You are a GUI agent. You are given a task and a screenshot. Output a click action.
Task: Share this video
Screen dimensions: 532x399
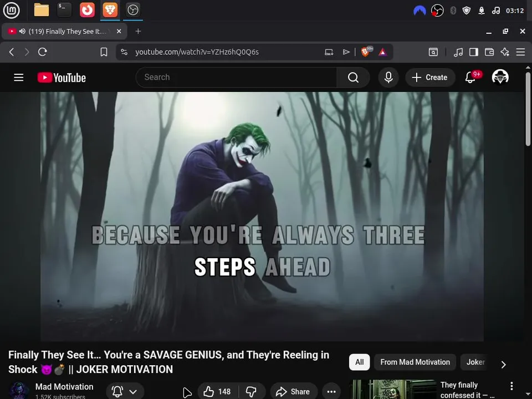(294, 392)
